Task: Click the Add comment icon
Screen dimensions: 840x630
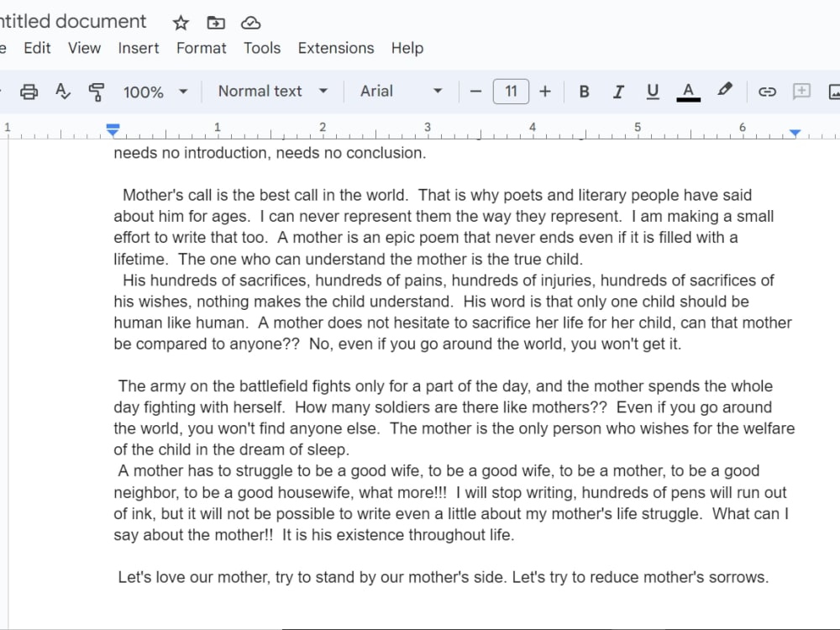Action: point(801,91)
